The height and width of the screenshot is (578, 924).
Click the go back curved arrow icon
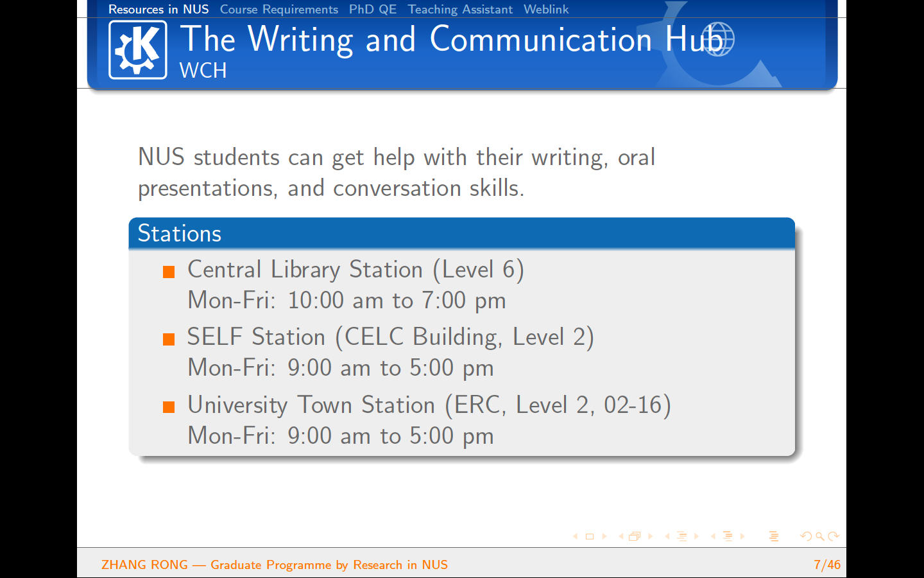click(806, 536)
